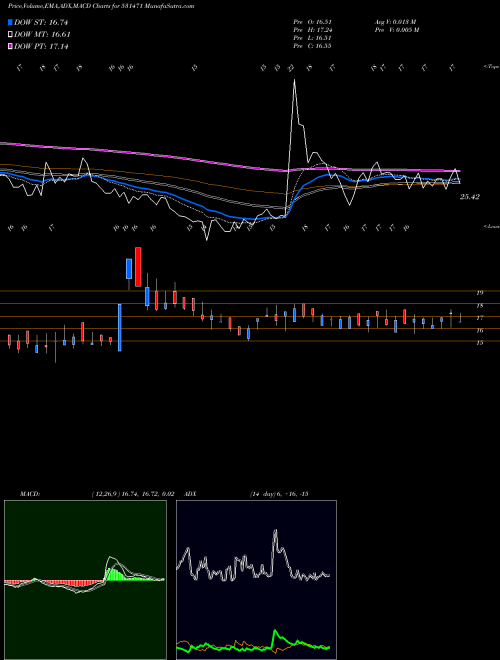Click the "Pre O: 16.51" open value
Screen dimensions: 500x660
pos(313,22)
